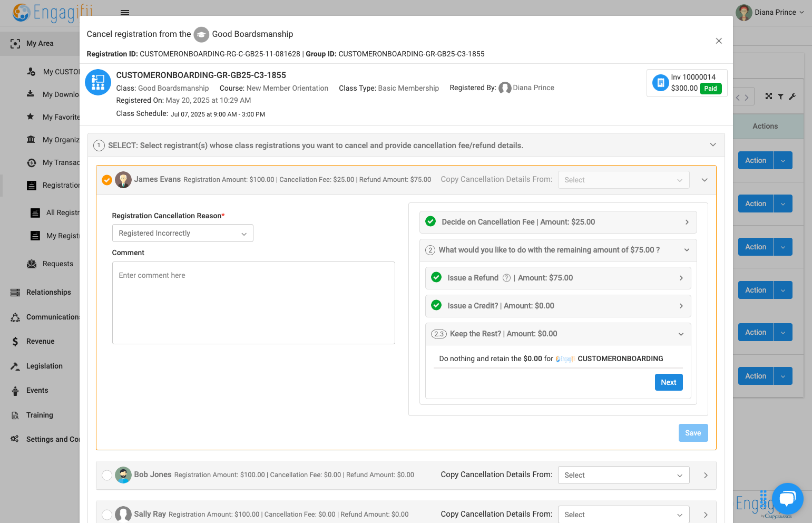This screenshot has width=812, height=523.
Task: Close the Cancel registration dialog
Action: [x=719, y=41]
